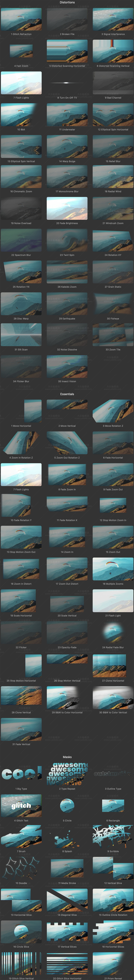Click the Masks section heading
The image size is (134, 980).
[x=67, y=757]
